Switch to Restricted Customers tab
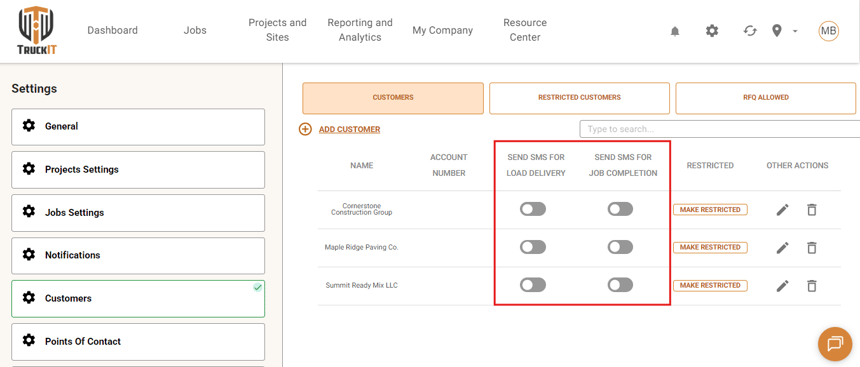The width and height of the screenshot is (860, 367). click(x=579, y=98)
